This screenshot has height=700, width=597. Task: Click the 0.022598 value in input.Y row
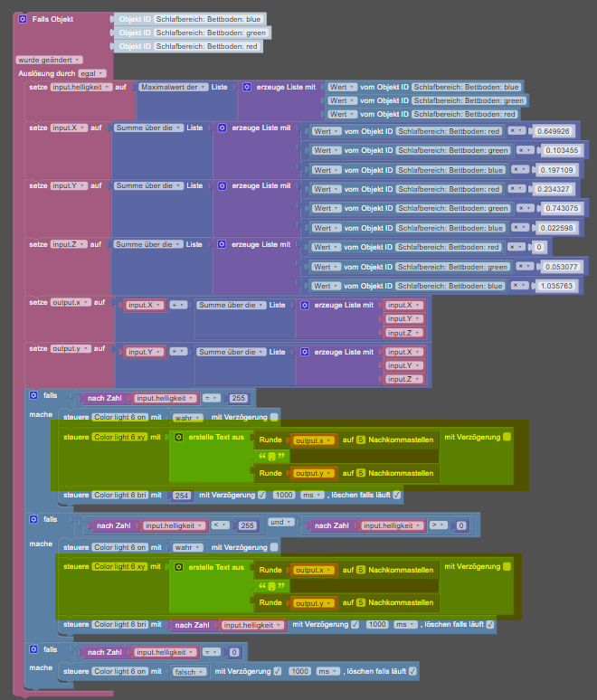point(556,228)
